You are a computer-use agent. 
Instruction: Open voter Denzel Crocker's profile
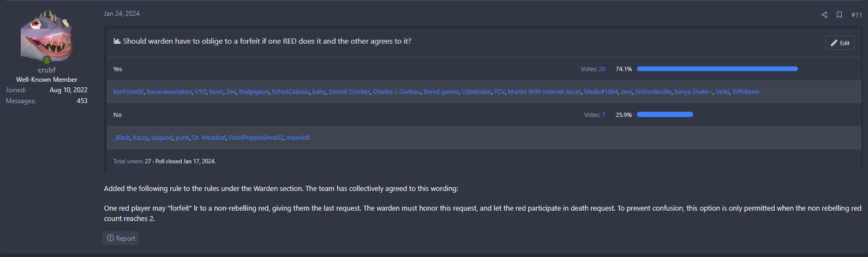tap(349, 92)
